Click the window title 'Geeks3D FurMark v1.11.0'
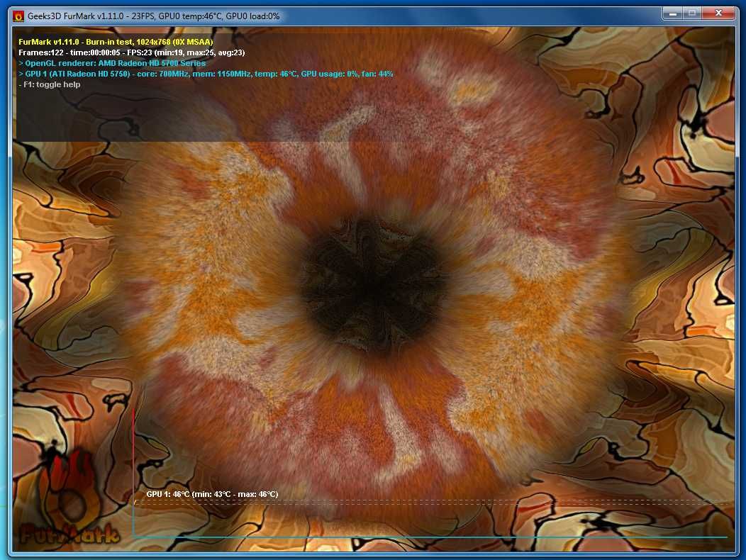 click(x=76, y=16)
